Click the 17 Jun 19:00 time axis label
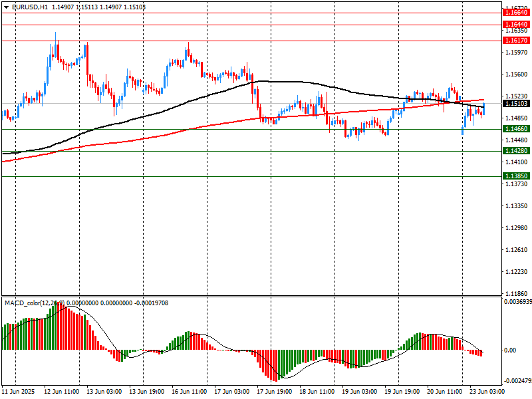This screenshot has height=399, width=532. coord(275,392)
